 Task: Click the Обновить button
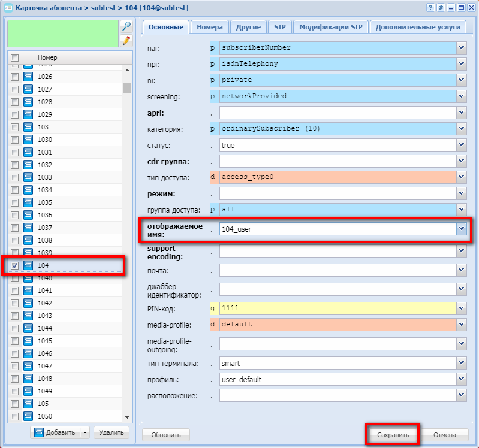pyautogui.click(x=166, y=435)
